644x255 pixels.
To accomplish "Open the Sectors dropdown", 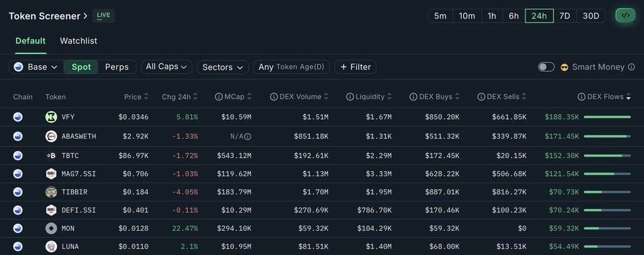I will (222, 67).
